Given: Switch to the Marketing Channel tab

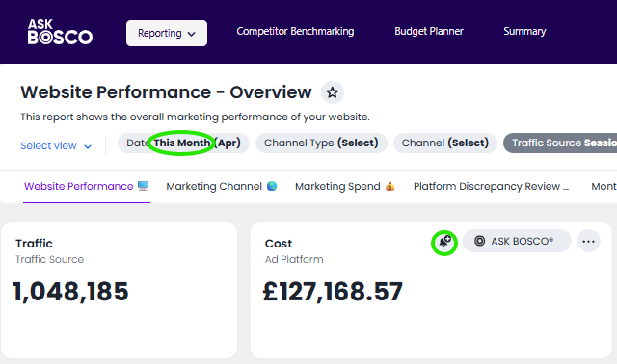Looking at the screenshot, I should (x=222, y=186).
